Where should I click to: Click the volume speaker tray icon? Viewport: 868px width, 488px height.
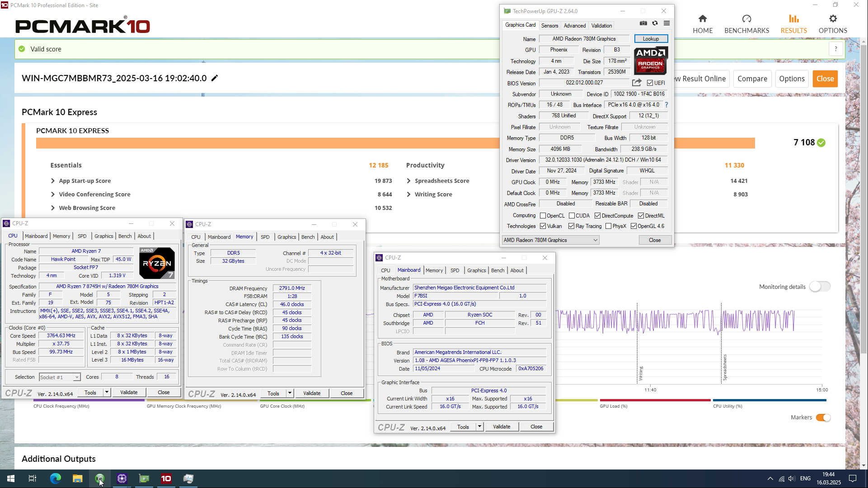click(x=792, y=479)
